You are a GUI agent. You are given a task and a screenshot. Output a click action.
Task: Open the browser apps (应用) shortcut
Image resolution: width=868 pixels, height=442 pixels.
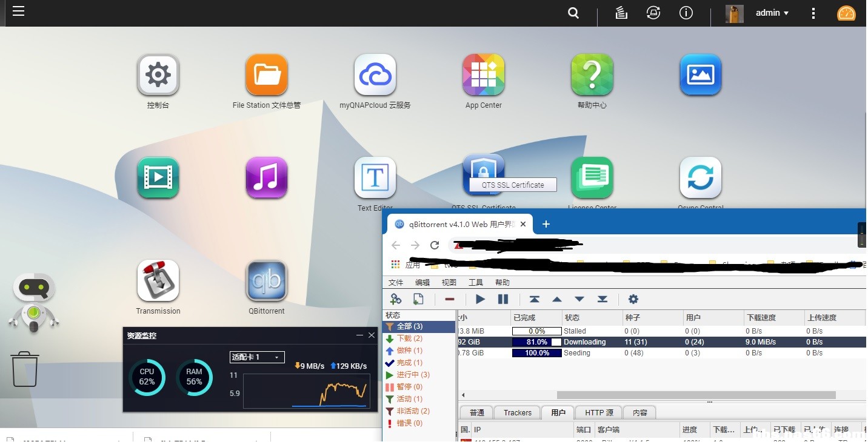coord(406,265)
